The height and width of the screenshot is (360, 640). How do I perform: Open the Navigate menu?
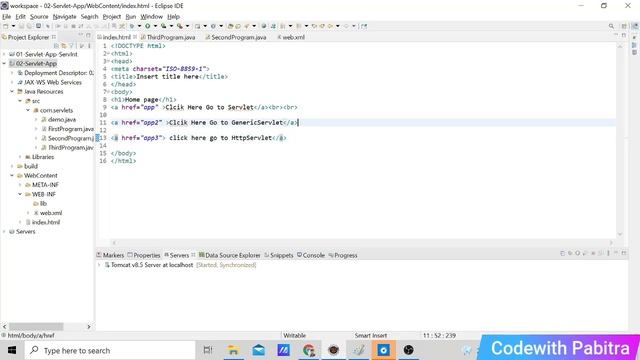pos(64,17)
